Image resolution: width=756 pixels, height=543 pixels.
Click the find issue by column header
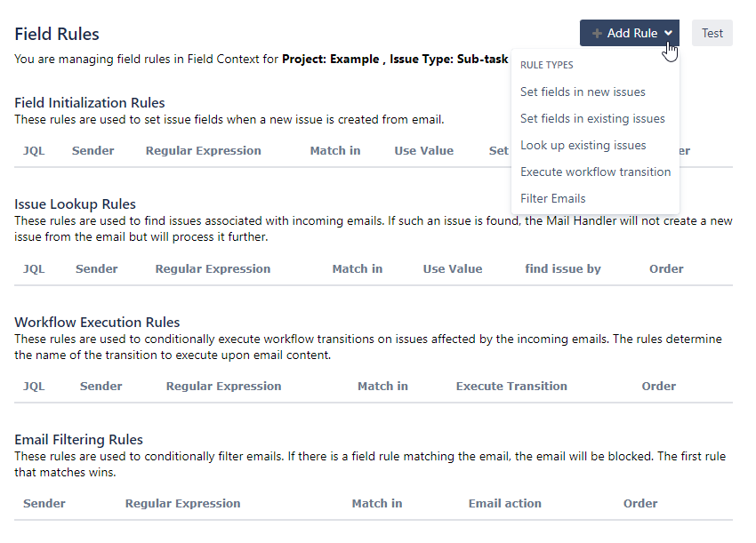[563, 269]
